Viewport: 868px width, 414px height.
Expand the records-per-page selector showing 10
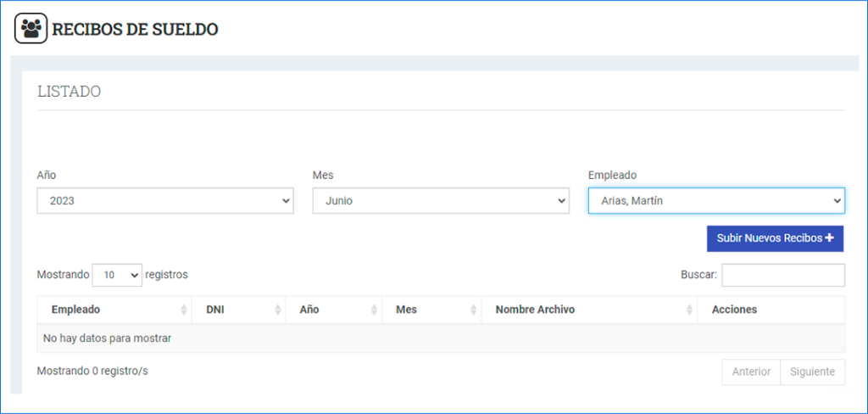(x=117, y=275)
